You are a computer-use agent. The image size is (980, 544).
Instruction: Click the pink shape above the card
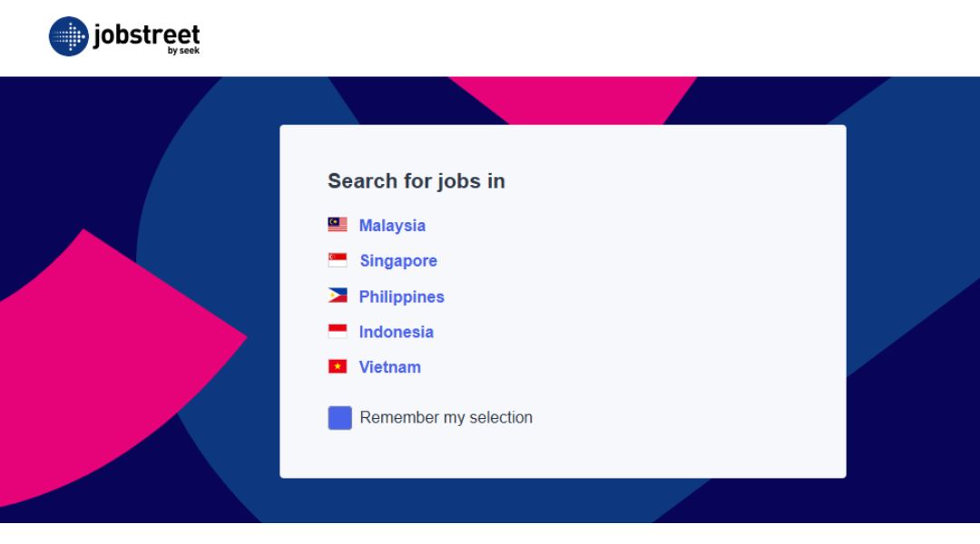(x=573, y=100)
